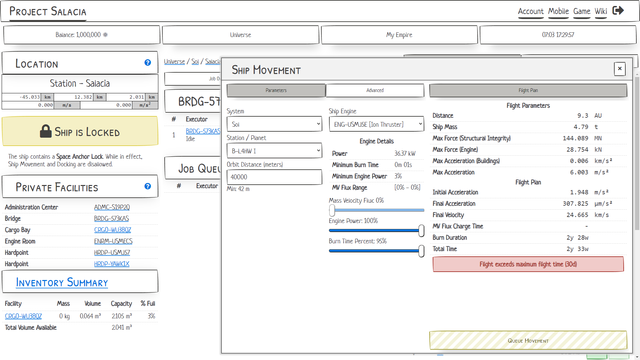Open the Station / Planet dropdown
This screenshot has height=360, width=640.
274,151
